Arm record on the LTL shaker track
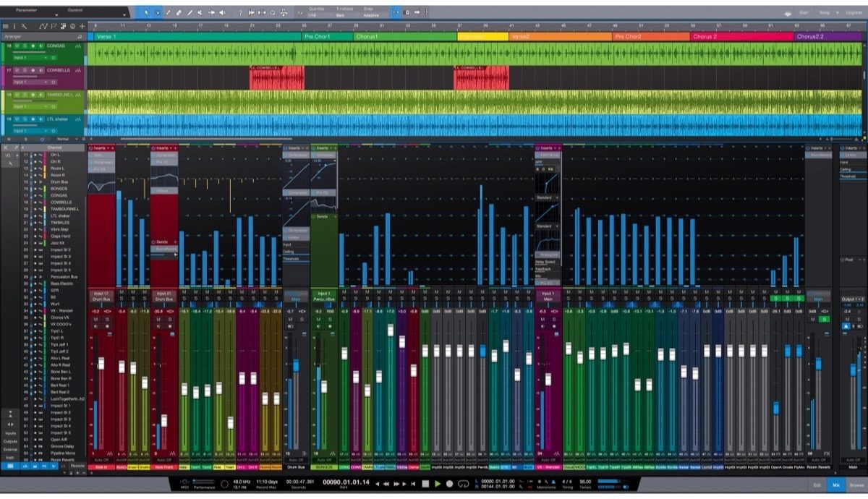 point(33,119)
